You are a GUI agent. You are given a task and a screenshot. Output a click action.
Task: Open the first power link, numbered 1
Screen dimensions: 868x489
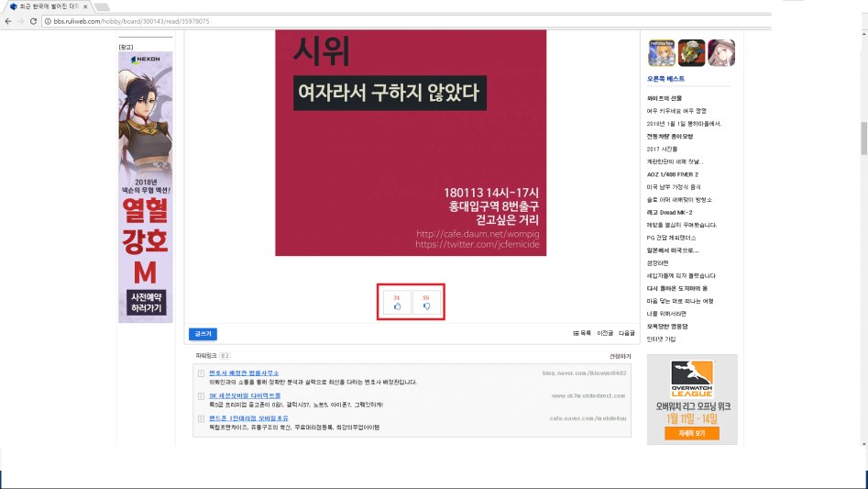point(244,373)
